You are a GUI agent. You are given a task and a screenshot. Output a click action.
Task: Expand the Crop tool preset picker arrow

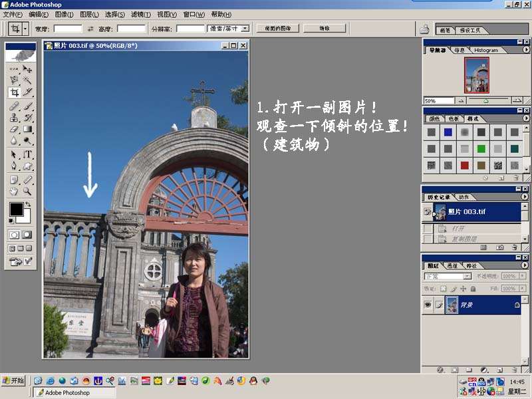pyautogui.click(x=25, y=29)
